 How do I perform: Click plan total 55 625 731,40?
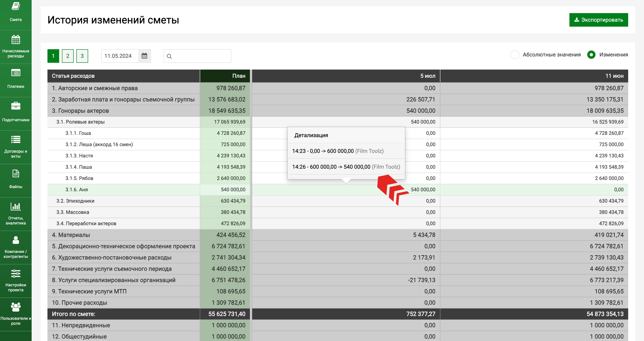tap(227, 314)
